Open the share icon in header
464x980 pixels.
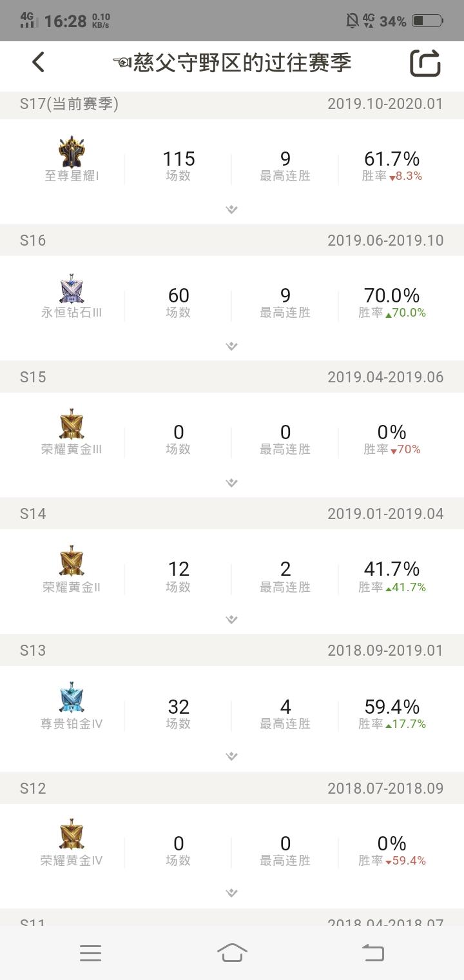click(425, 63)
